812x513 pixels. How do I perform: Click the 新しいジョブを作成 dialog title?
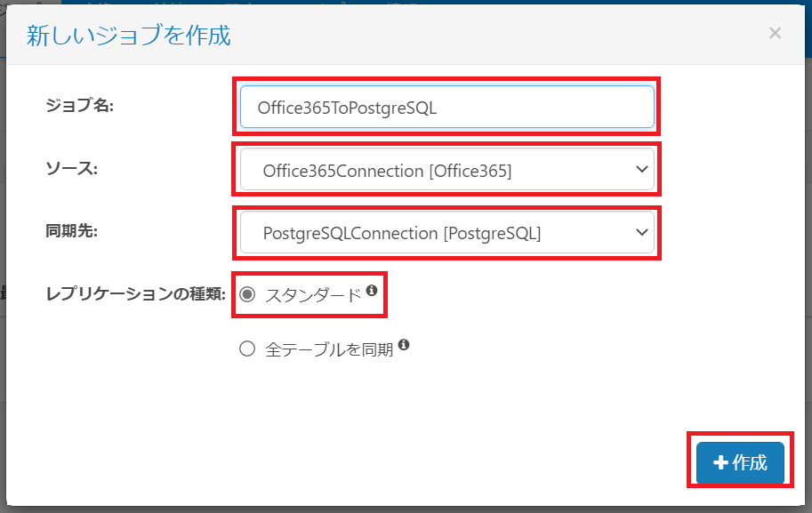tap(128, 36)
